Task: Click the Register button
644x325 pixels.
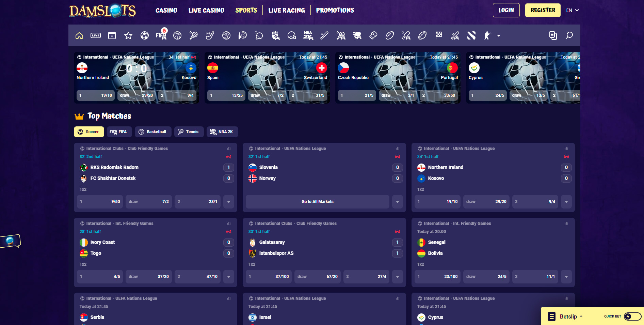Action: pos(543,10)
